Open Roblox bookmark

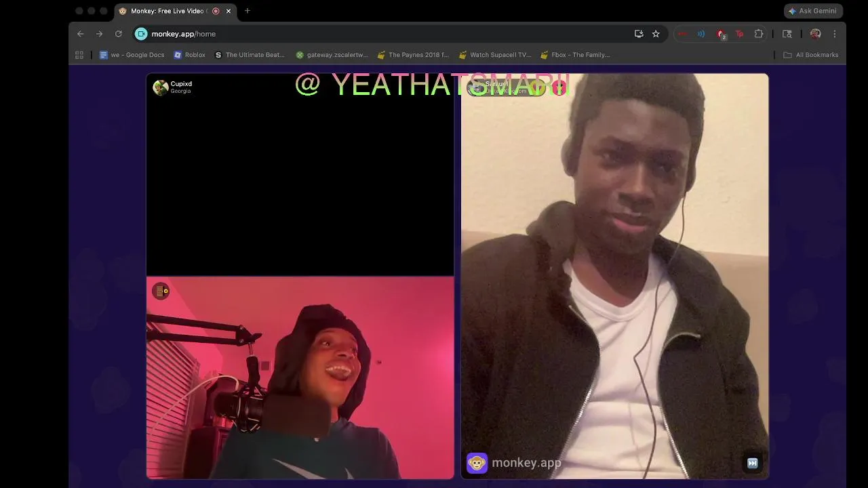[x=189, y=55]
